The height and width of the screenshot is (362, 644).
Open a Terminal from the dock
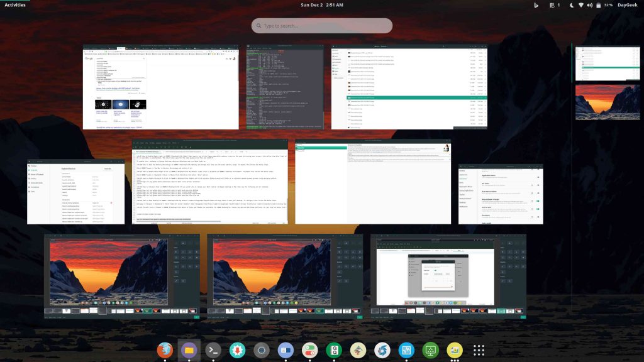212,349
